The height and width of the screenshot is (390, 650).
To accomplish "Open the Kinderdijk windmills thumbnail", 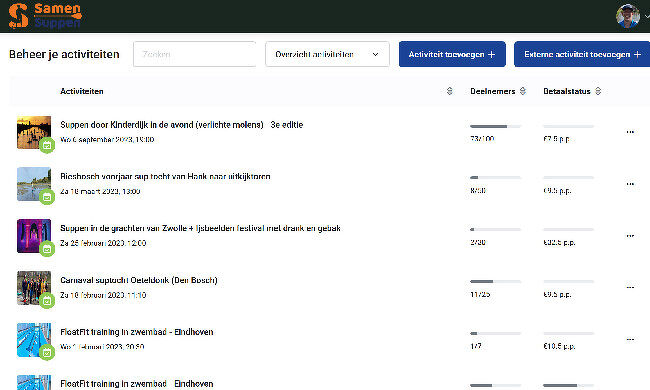I will (34, 132).
